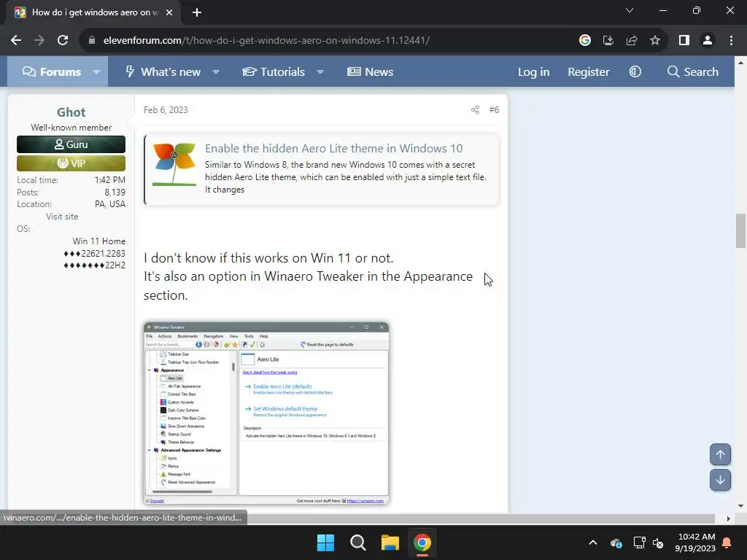747x560 pixels.
Task: Click Register link
Action: (x=589, y=72)
